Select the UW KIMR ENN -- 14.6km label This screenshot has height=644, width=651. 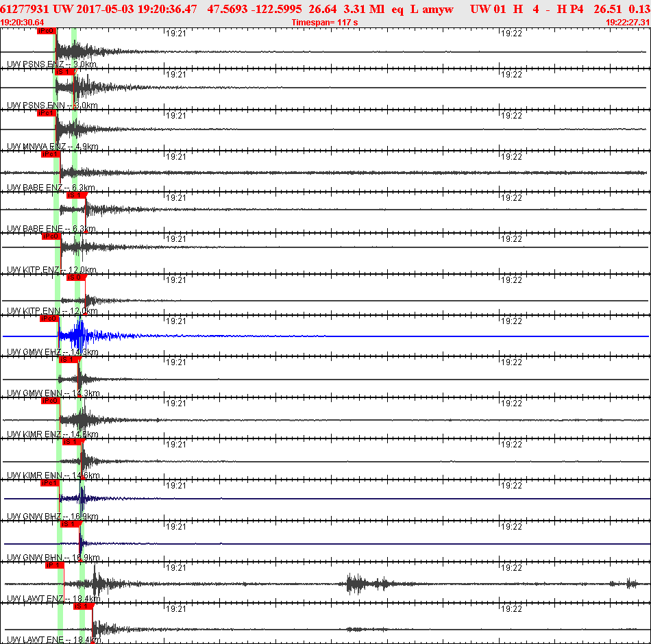(53, 475)
